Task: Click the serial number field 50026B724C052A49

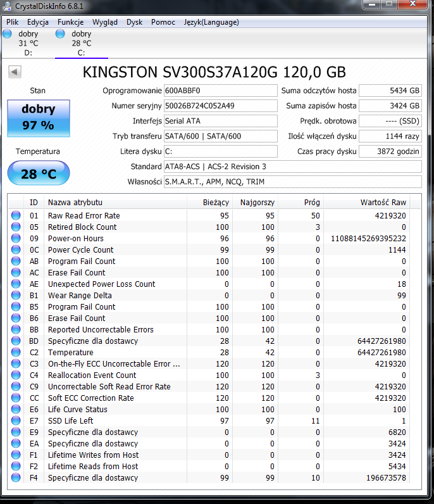Action: click(x=221, y=106)
